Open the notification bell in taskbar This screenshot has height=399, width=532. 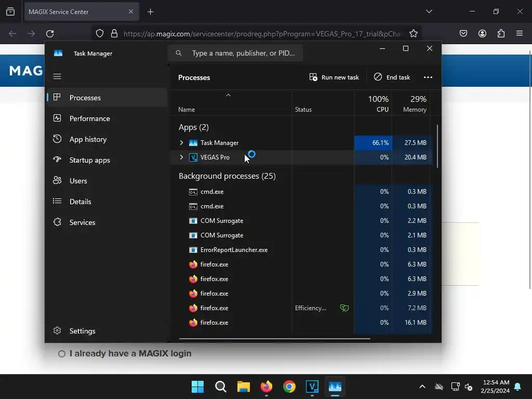click(x=518, y=387)
